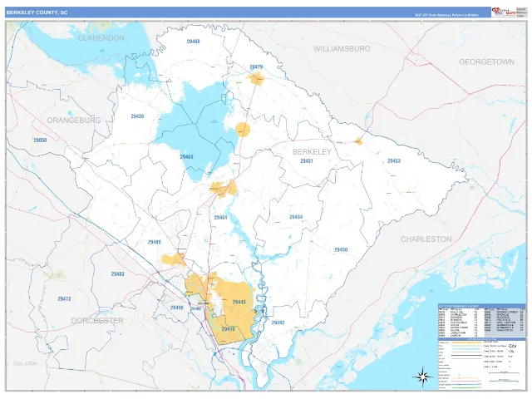Select ZIP code 29453 label
The width and height of the screenshot is (532, 399).
click(x=394, y=160)
